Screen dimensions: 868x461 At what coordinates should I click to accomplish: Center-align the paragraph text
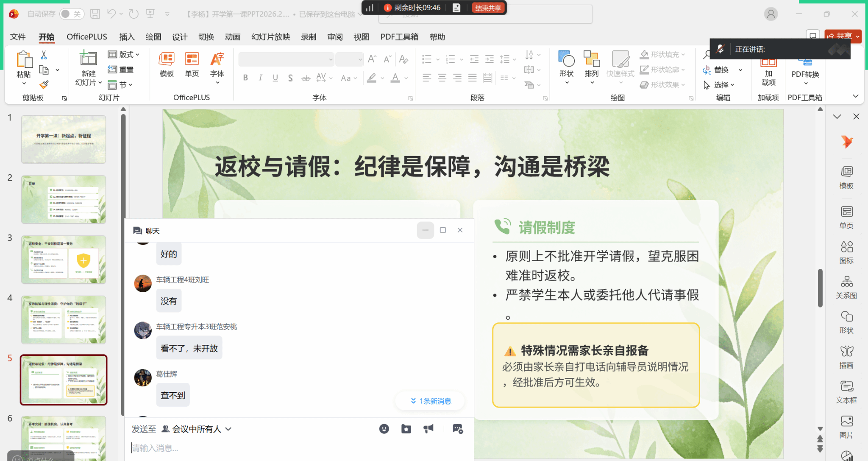click(x=442, y=78)
